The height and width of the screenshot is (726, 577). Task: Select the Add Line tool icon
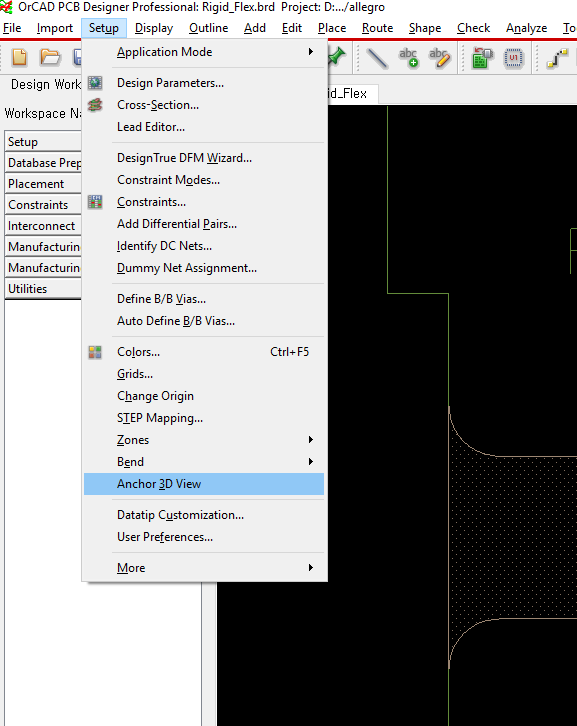click(376, 58)
